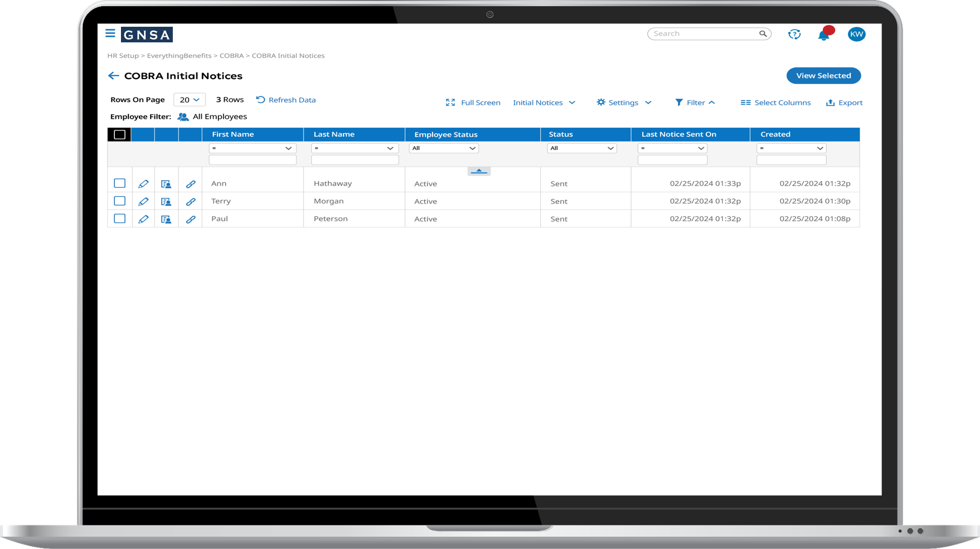Click the Select Columns icon
Screen dimensions: 980x549
[746, 102]
